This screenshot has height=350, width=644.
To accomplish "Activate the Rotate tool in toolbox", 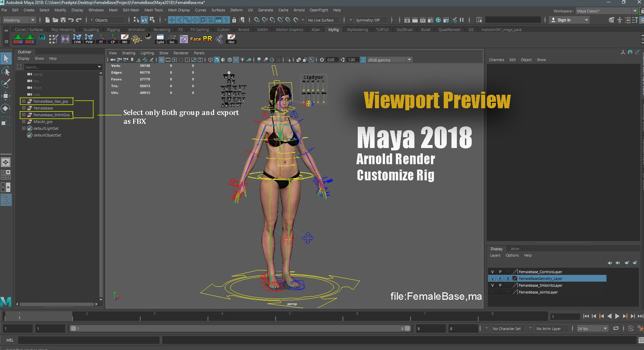I will tap(6, 108).
